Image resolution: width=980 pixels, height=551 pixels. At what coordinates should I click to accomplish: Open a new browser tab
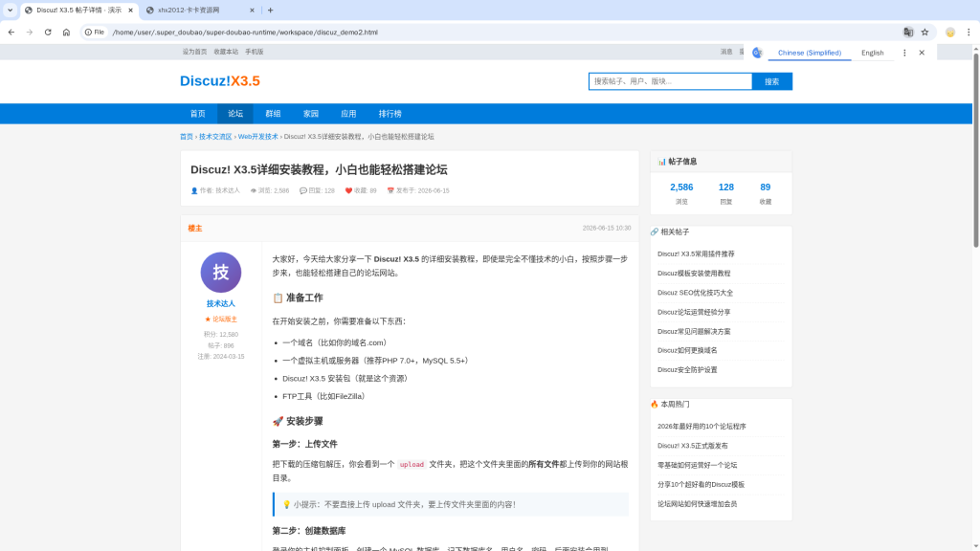[x=271, y=10]
